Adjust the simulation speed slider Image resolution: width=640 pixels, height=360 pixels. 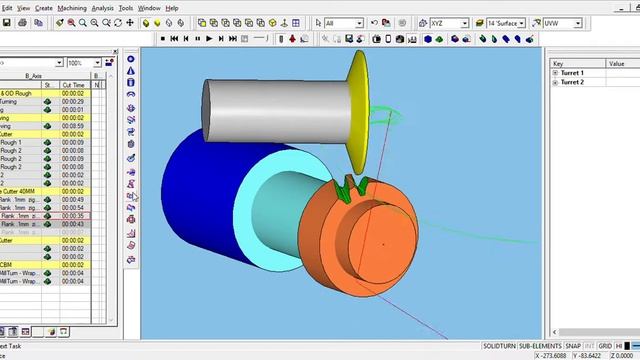[x=261, y=38]
